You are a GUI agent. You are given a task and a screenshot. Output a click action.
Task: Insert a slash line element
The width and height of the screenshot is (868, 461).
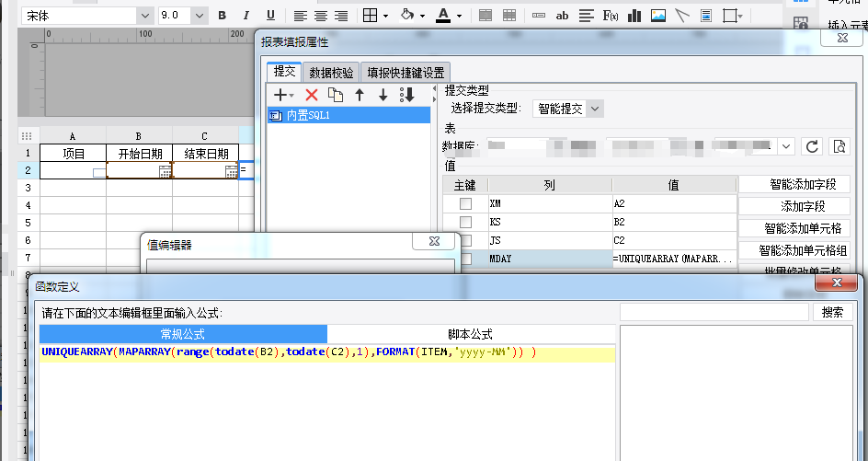682,16
